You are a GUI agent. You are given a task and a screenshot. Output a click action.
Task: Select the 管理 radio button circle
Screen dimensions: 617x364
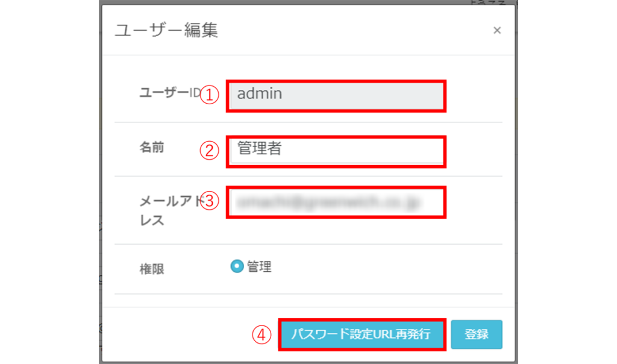click(237, 266)
